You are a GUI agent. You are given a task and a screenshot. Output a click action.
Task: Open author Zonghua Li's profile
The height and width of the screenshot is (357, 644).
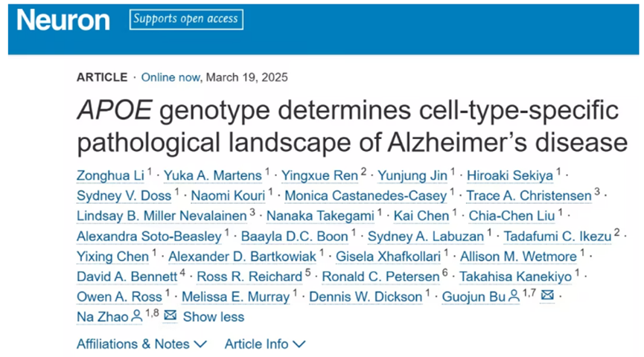pos(110,176)
